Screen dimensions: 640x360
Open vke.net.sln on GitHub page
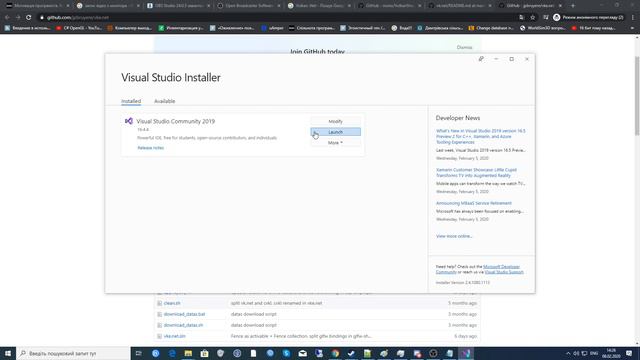[x=174, y=336]
